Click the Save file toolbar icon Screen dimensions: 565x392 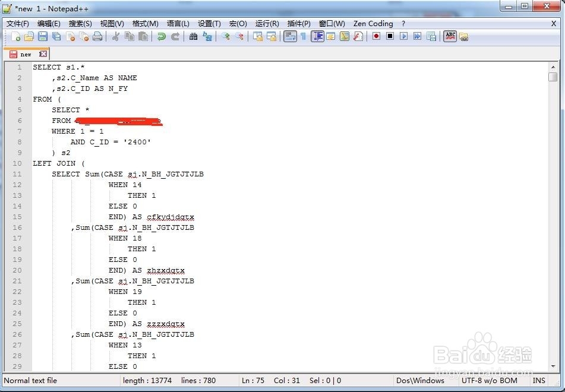pyautogui.click(x=44, y=36)
